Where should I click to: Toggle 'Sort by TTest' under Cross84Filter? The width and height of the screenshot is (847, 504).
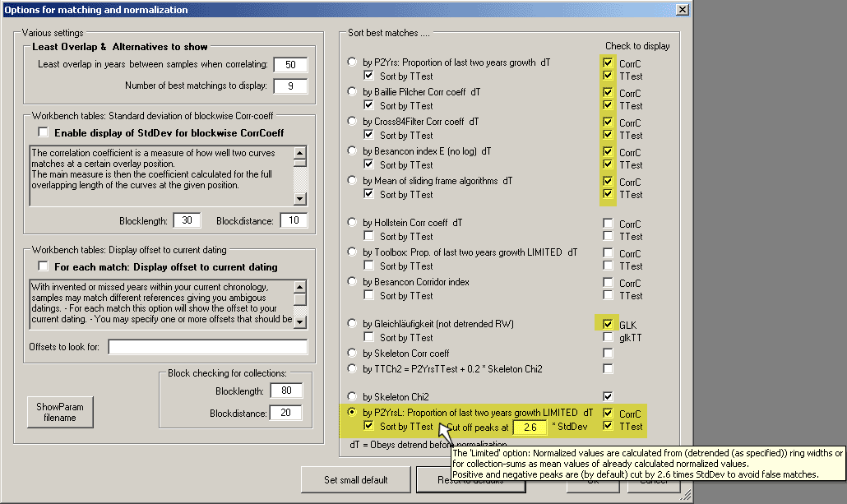pyautogui.click(x=369, y=135)
